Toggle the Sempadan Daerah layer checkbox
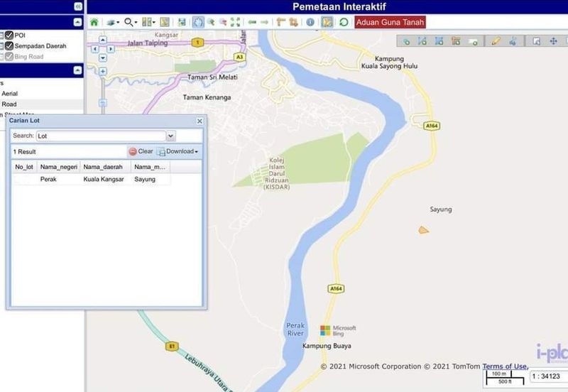 (x=9, y=45)
